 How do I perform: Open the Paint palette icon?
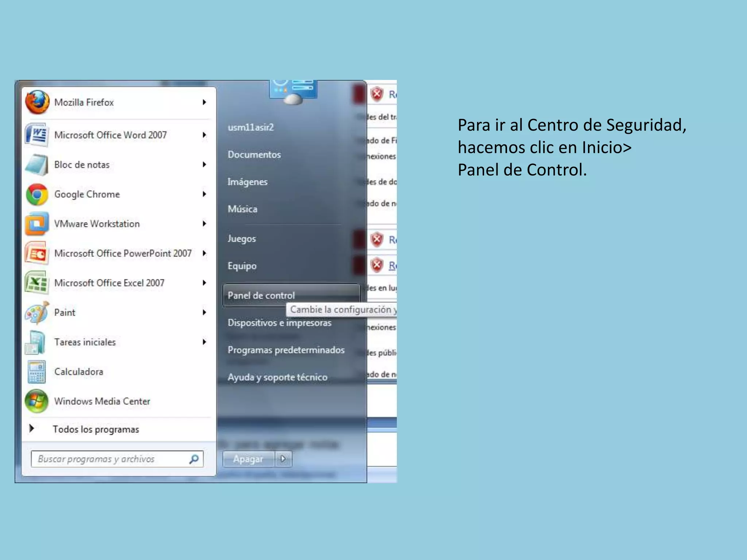point(37,312)
